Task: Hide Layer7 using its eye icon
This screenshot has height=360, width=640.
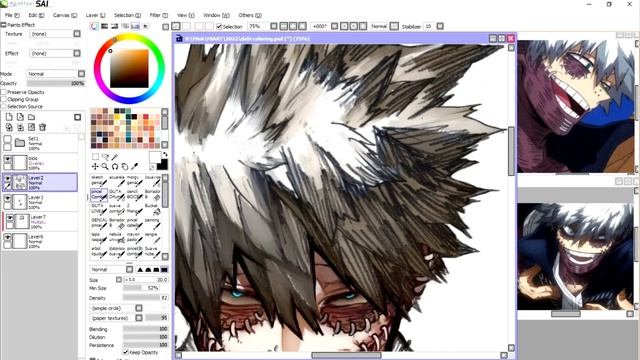Action: (9, 218)
